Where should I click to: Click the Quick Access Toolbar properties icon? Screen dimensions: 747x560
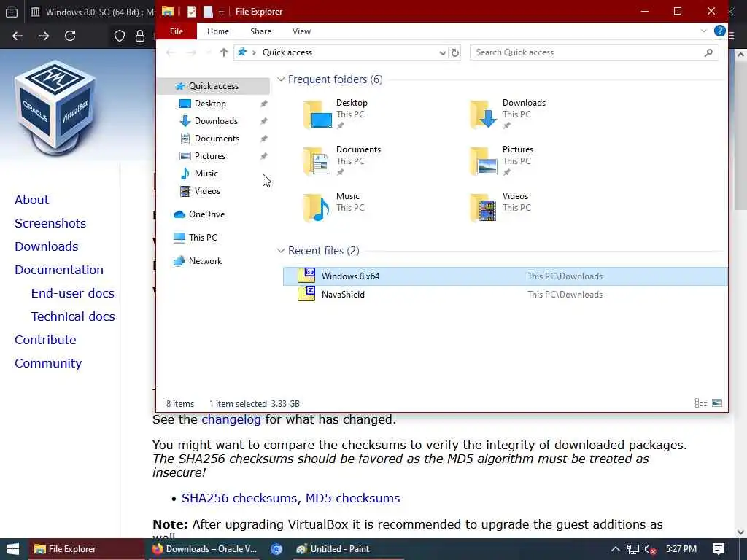coord(192,12)
